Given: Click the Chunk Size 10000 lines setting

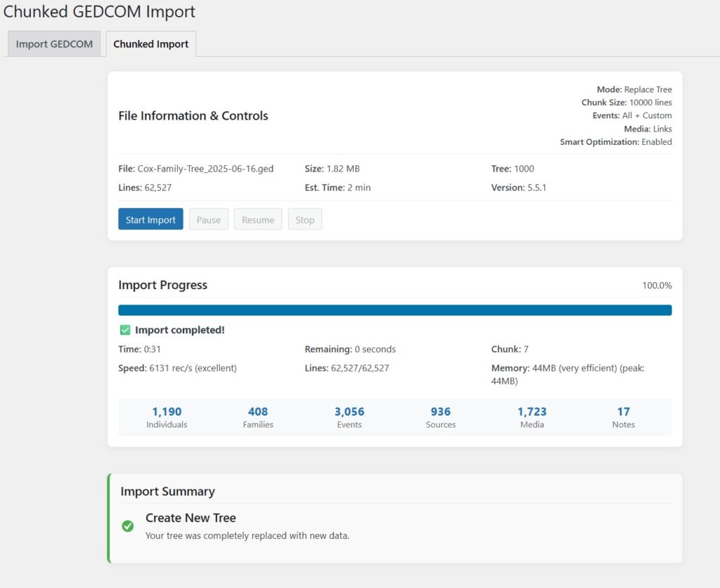Looking at the screenshot, I should click(x=626, y=103).
